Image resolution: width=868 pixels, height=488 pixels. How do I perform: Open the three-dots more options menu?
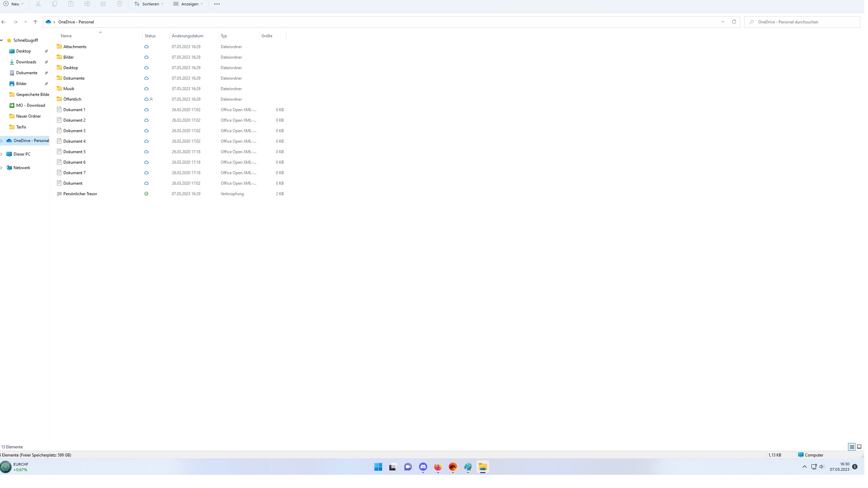coord(217,4)
